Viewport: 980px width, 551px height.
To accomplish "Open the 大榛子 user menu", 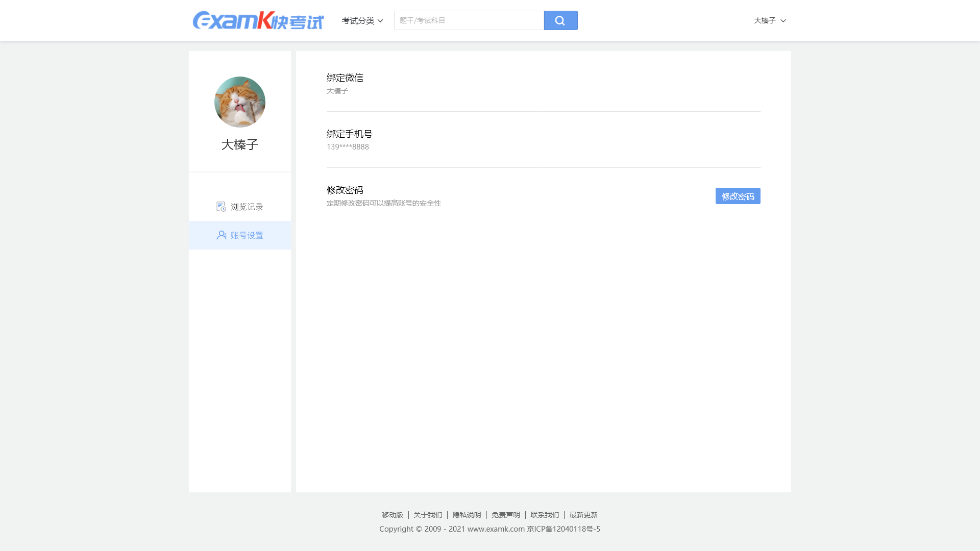I will [x=765, y=20].
